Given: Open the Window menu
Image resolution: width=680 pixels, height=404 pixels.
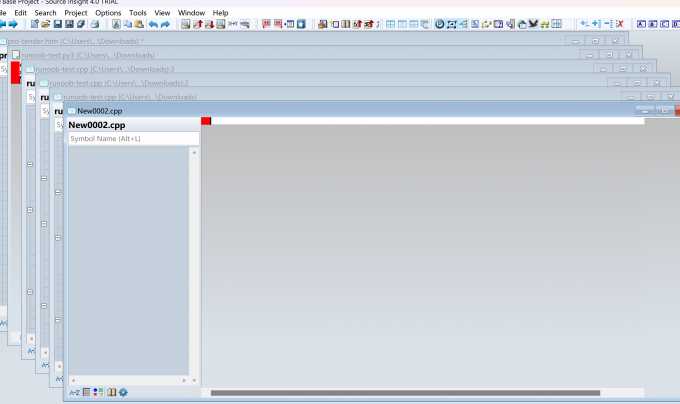Looking at the screenshot, I should 191,13.
